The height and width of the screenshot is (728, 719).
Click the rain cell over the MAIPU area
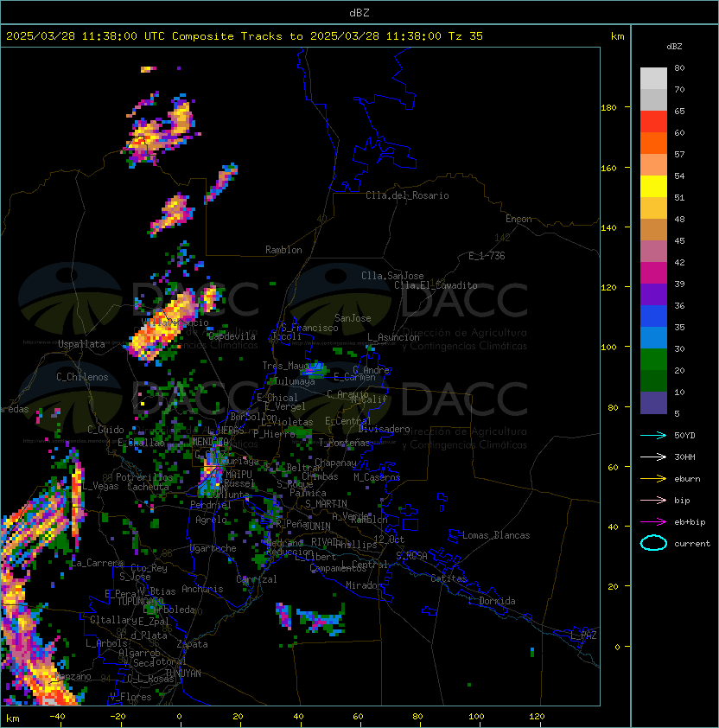tap(210, 475)
